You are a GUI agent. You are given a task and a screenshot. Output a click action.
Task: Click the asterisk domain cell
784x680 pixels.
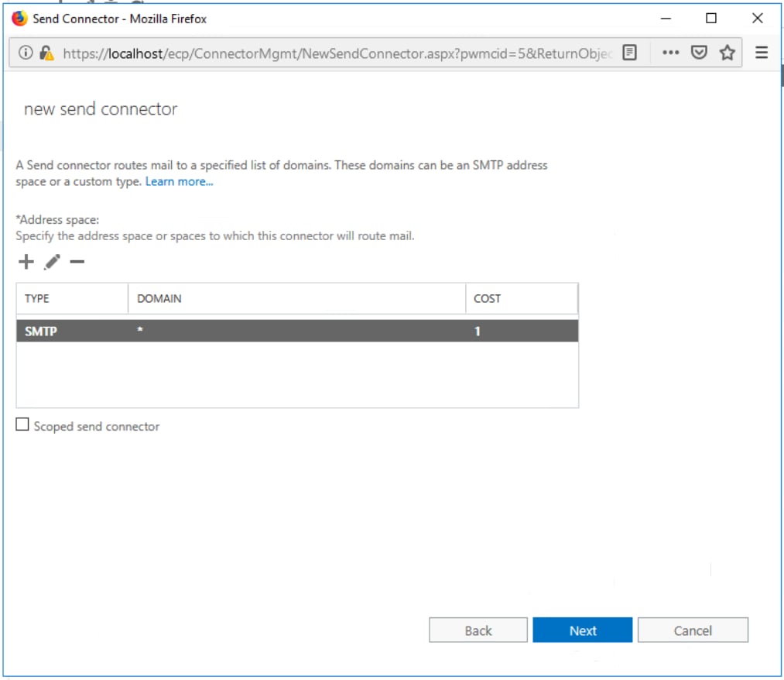[x=140, y=330]
